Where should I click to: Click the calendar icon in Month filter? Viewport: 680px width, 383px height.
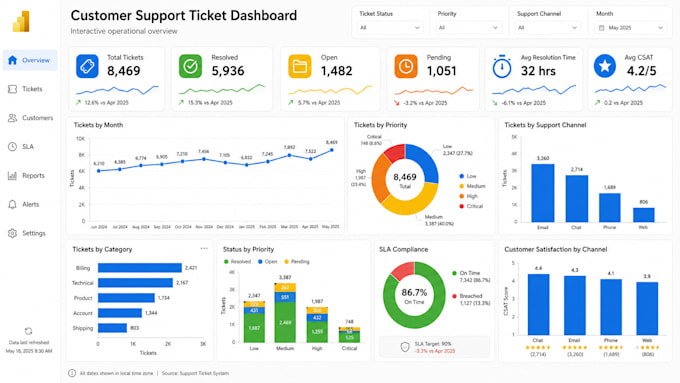[x=602, y=28]
